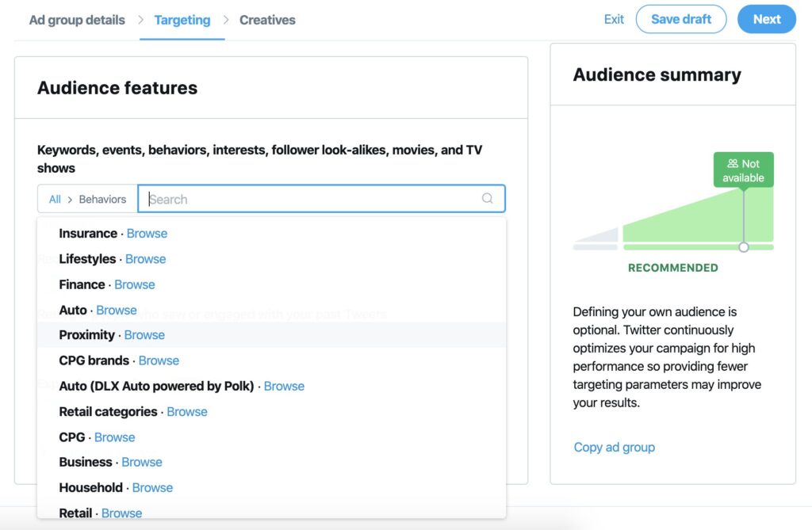Open the Copy ad group link
Viewport: 812px width, 530px height.
[615, 447]
